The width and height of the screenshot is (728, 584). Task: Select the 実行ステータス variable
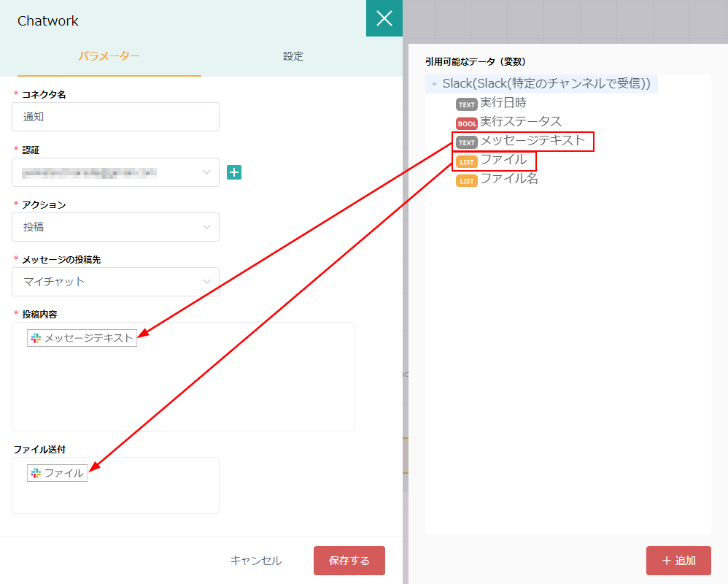pos(520,122)
